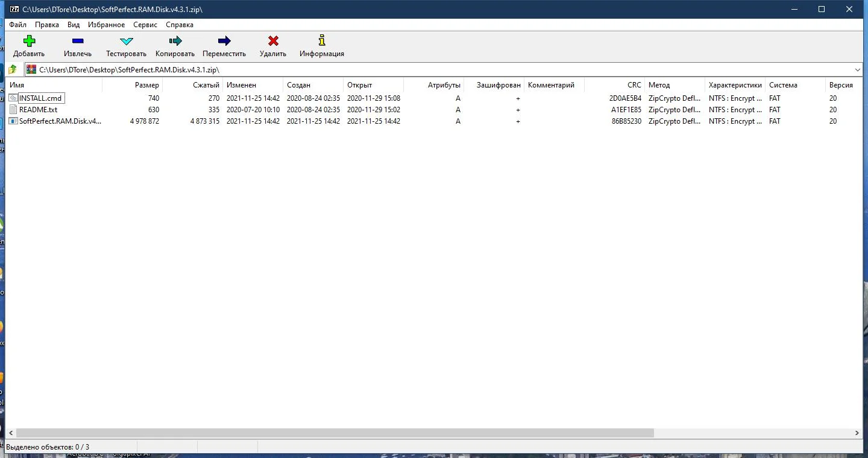Sort by the Характеристики column header

click(x=735, y=85)
